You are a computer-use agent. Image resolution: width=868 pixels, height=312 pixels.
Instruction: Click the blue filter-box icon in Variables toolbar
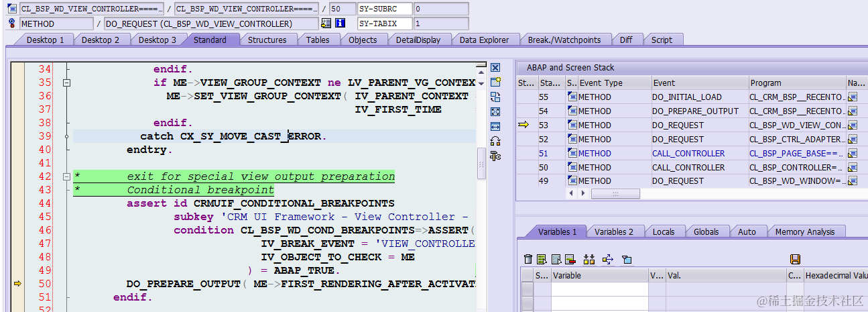point(627,259)
